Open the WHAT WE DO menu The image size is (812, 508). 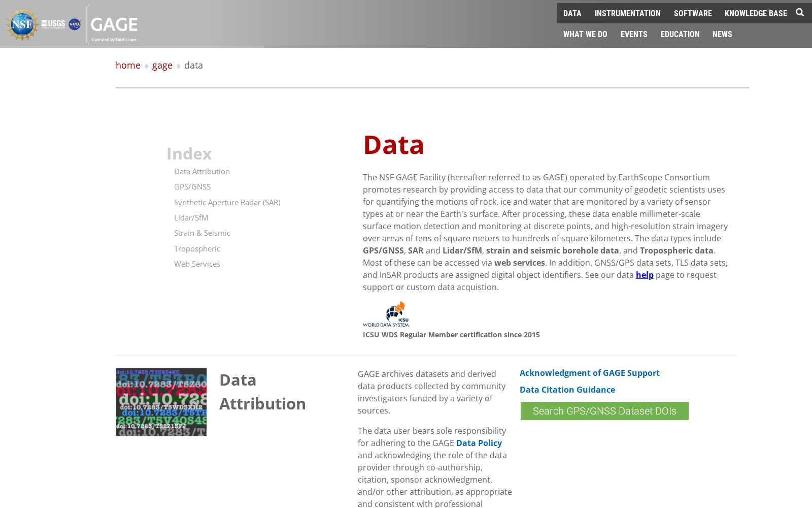pyautogui.click(x=585, y=35)
